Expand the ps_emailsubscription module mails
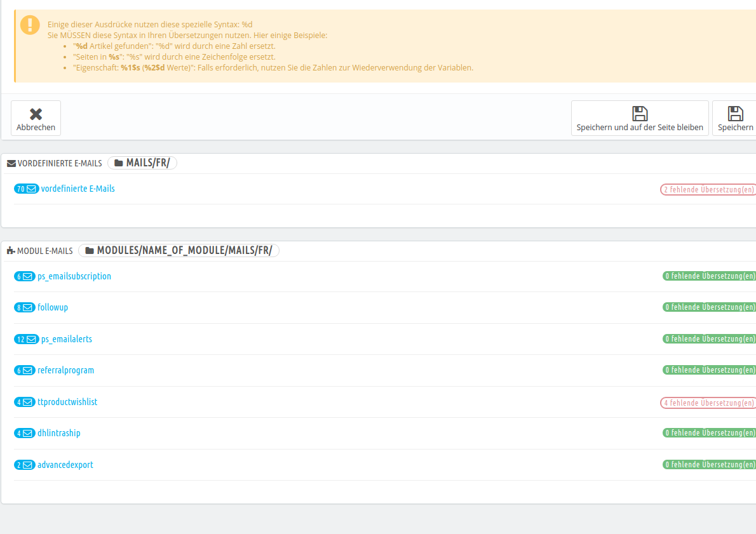 [x=74, y=276]
